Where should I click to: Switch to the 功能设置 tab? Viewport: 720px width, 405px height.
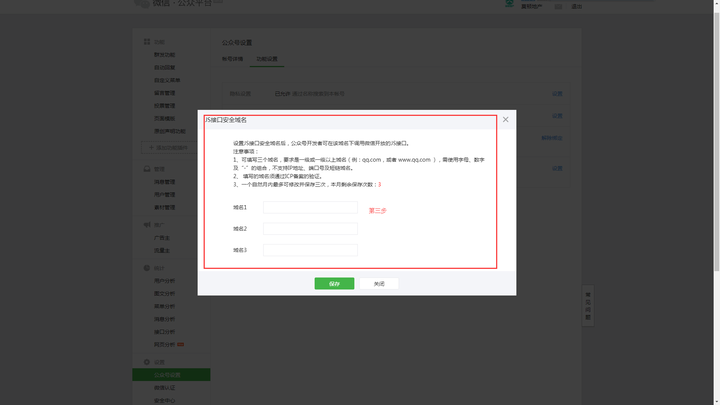point(267,59)
